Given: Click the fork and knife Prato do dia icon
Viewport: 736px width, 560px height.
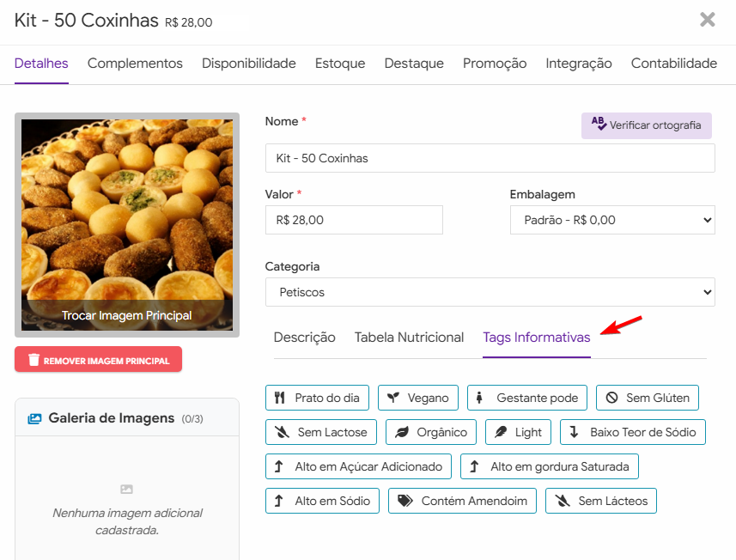Looking at the screenshot, I should [x=280, y=398].
